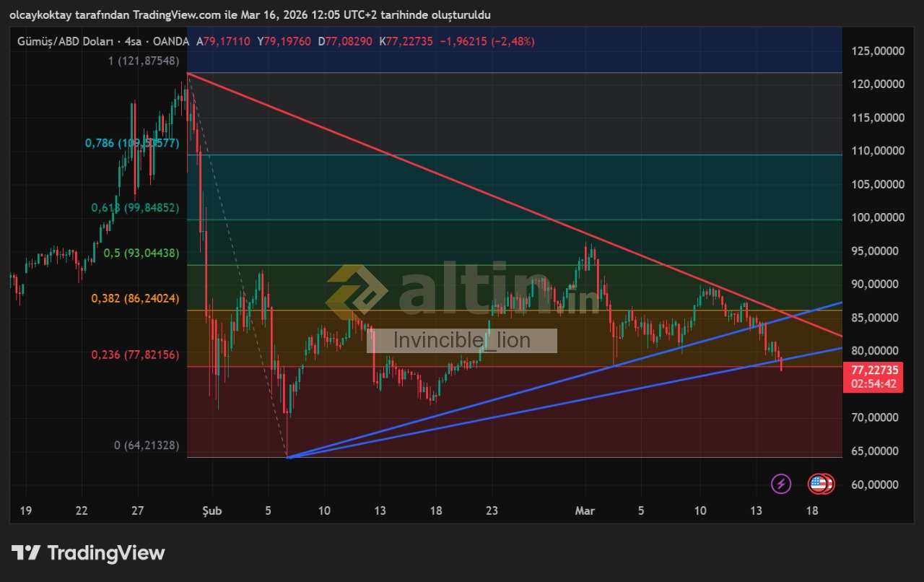Click the OANDA data source label
The height and width of the screenshot is (582, 924).
172,42
